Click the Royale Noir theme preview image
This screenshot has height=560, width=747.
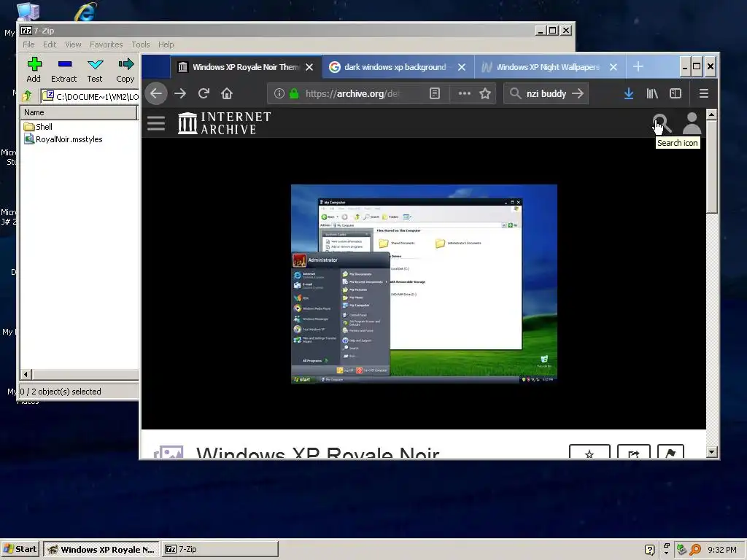click(424, 284)
